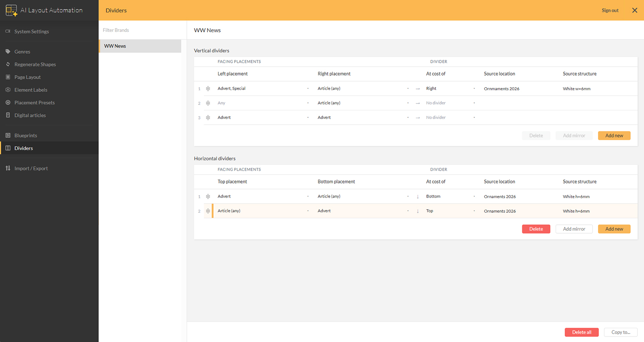The height and width of the screenshot is (342, 644).
Task: Click the Page Layout icon
Action: pos(8,77)
